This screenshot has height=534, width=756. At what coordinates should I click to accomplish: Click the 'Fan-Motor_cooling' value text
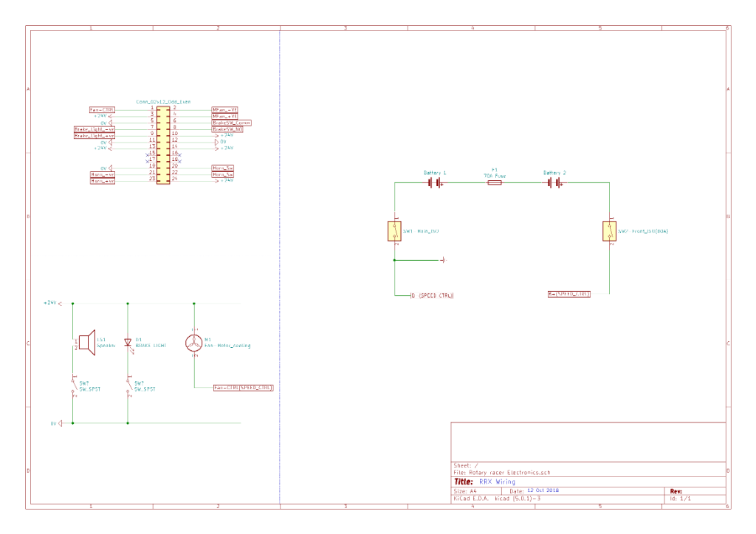click(227, 346)
